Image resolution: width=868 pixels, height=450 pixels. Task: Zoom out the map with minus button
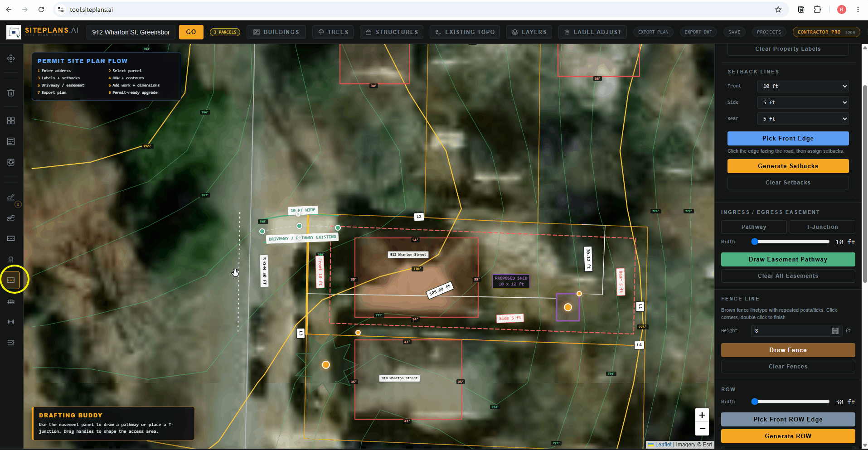tap(702, 429)
